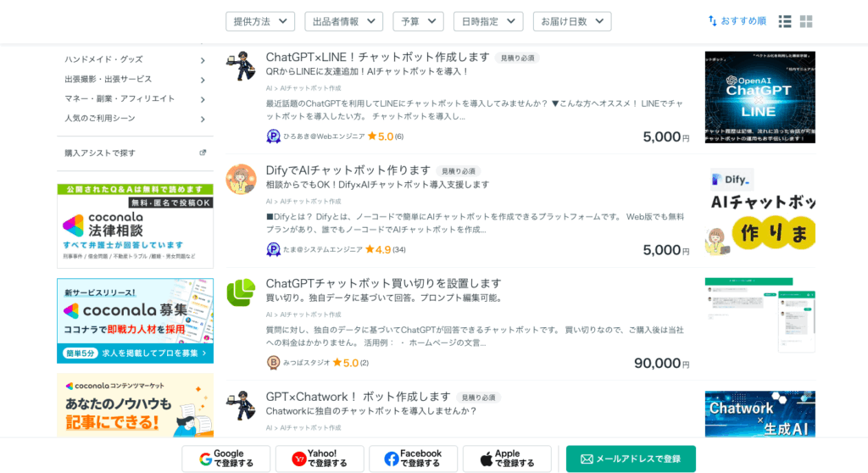
Task: Sort by おすすめ順
Action: pyautogui.click(x=743, y=21)
